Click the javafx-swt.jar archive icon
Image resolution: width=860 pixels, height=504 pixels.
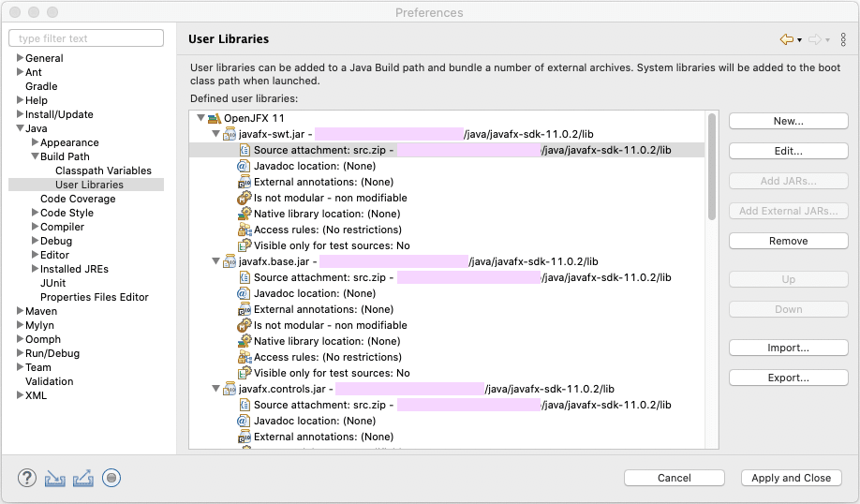230,134
